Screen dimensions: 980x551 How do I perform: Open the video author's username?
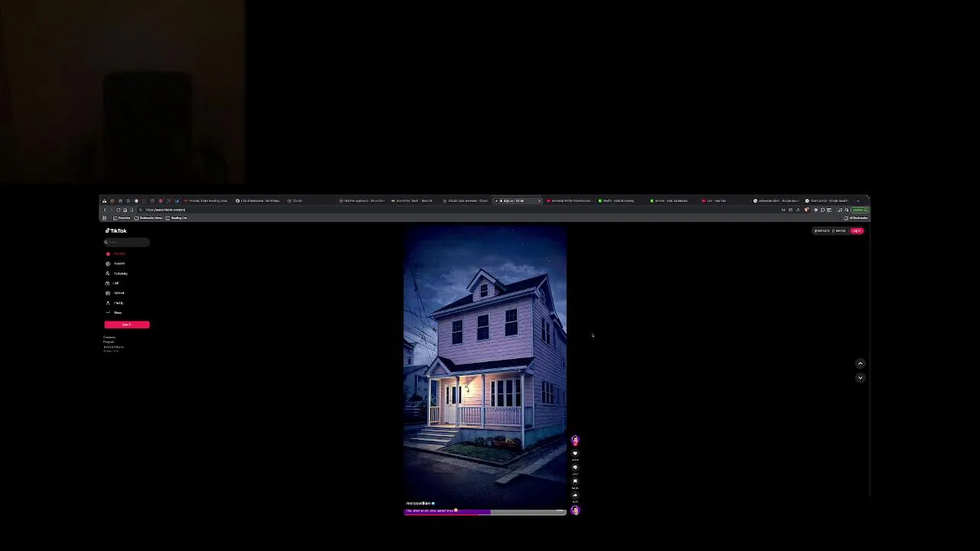[418, 504]
